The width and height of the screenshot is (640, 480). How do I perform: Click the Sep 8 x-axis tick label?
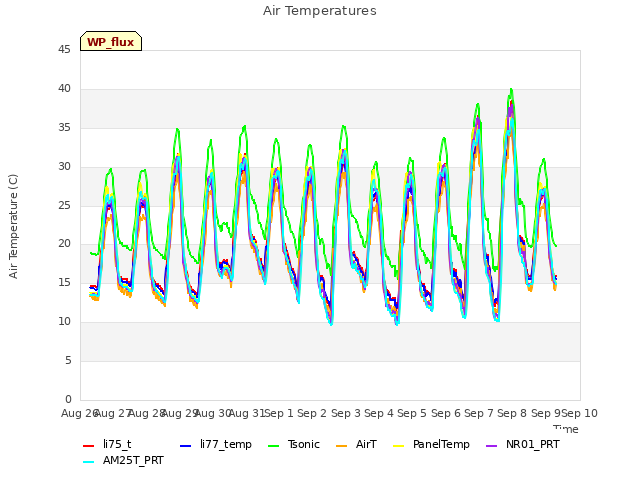click(512, 413)
